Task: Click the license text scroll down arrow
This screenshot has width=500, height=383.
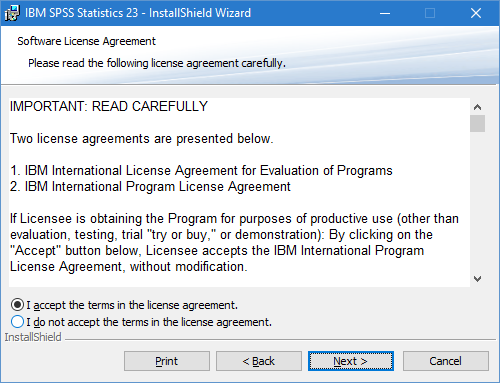Action: (x=477, y=279)
